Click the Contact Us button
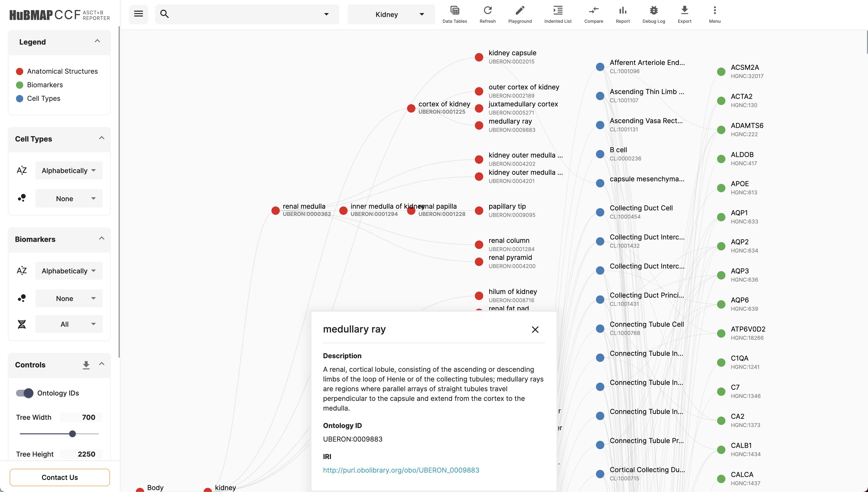The height and width of the screenshot is (492, 868). coord(60,477)
